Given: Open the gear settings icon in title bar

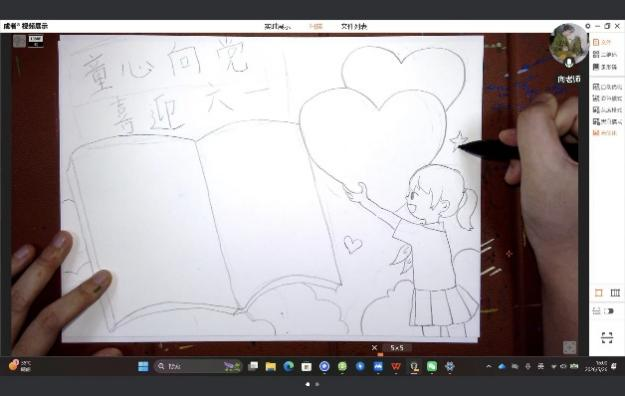Looking at the screenshot, I should [588, 26].
